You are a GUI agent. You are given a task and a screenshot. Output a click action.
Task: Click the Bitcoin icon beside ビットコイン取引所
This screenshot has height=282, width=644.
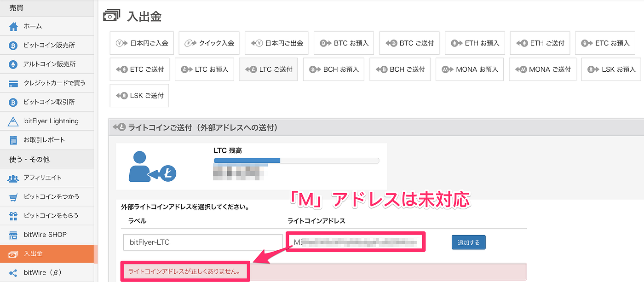(x=13, y=102)
